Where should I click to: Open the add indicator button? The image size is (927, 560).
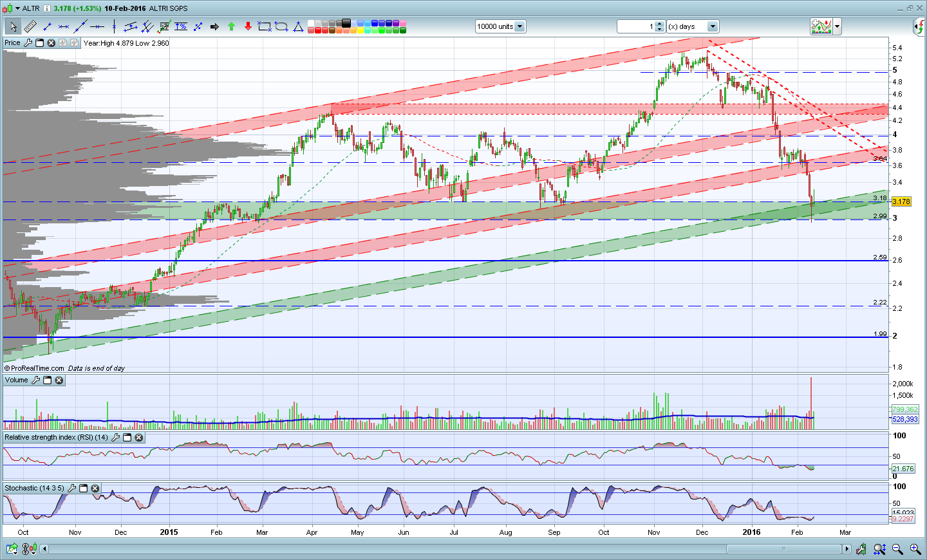tap(821, 26)
